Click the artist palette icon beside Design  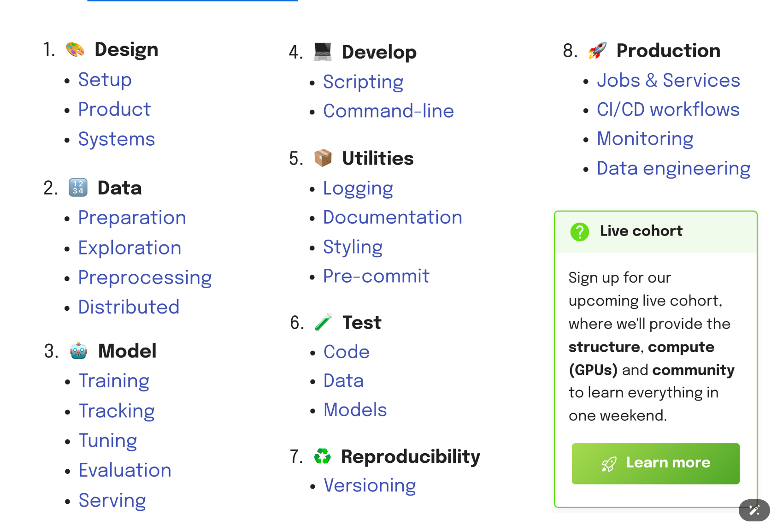click(x=75, y=49)
